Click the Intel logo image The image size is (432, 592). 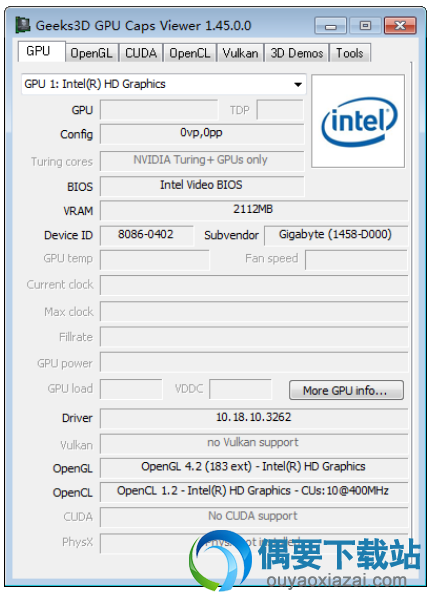tap(358, 121)
